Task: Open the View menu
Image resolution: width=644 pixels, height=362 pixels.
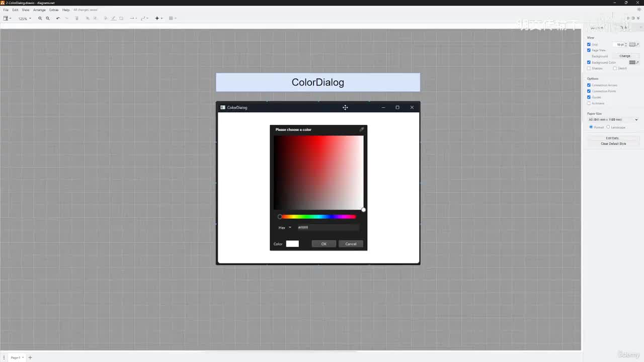Action: pyautogui.click(x=25, y=10)
